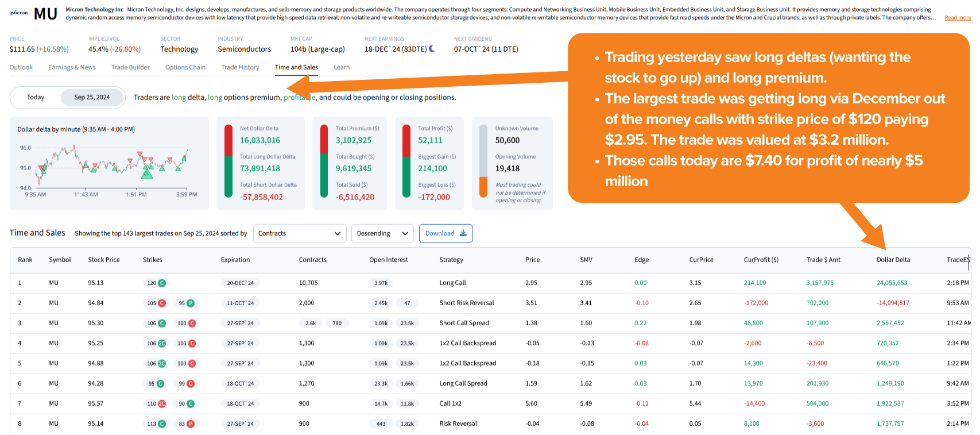The width and height of the screenshot is (980, 435).
Task: Open the Contracts sort-by dropdown
Action: 300,233
